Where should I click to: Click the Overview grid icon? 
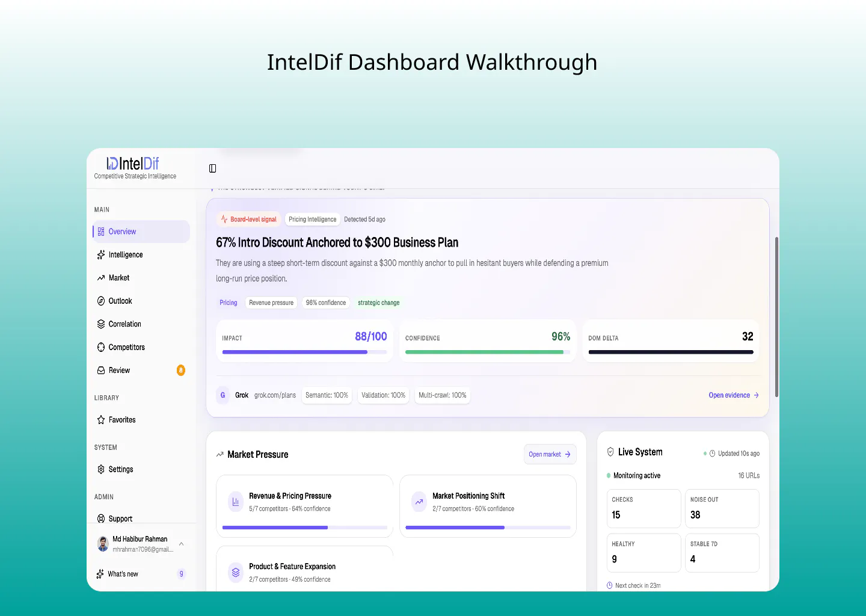click(x=101, y=232)
